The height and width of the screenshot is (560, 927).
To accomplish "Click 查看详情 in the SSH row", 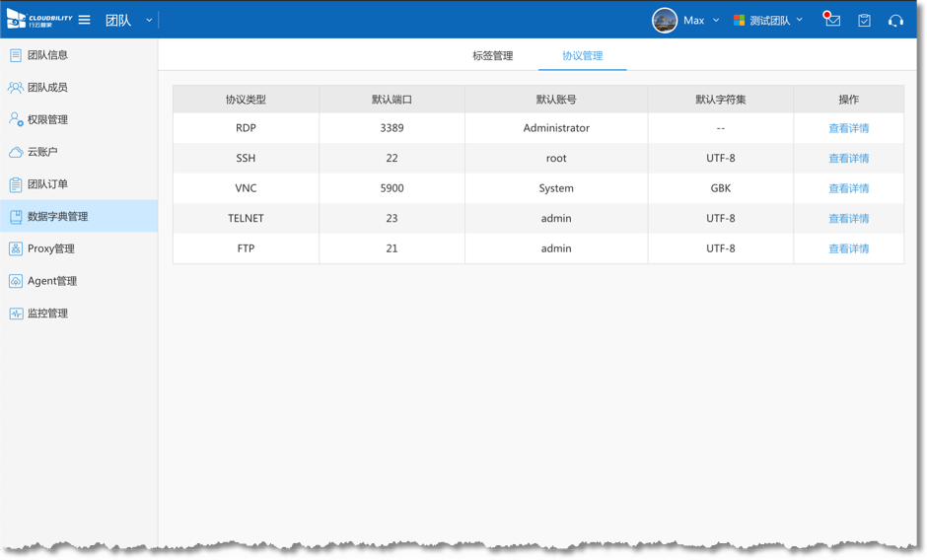I will (848, 159).
